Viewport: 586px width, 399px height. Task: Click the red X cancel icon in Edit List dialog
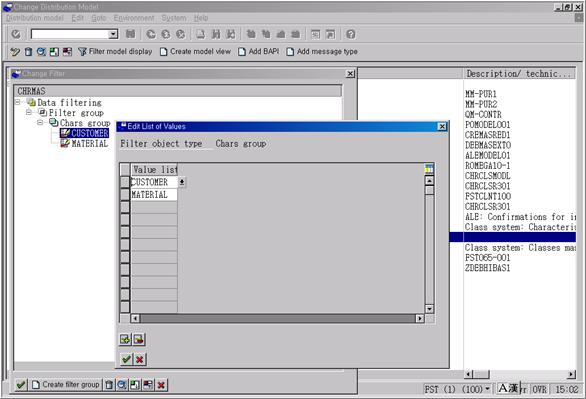pyautogui.click(x=140, y=359)
